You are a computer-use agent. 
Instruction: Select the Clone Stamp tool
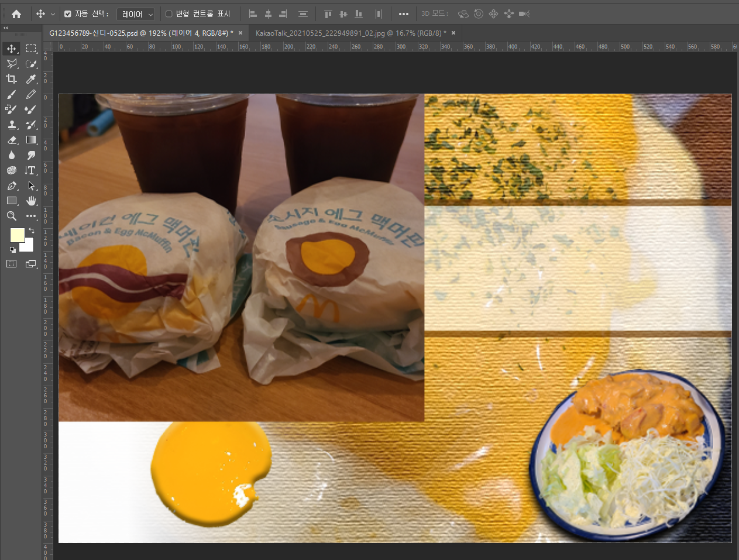(x=11, y=125)
